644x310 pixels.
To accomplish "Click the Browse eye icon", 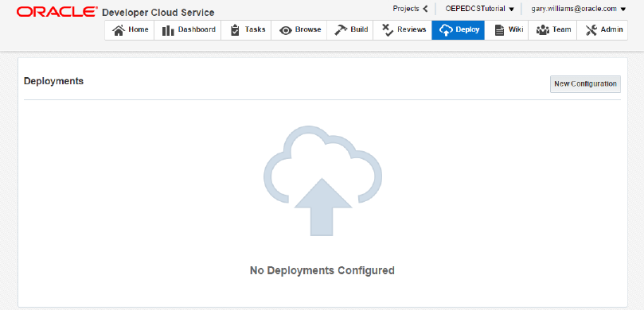I will 286,31.
